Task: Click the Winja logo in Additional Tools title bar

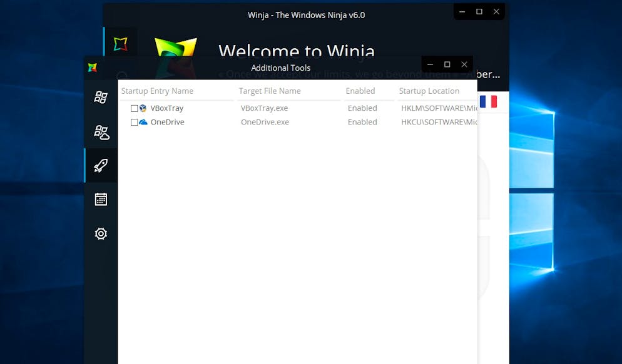Action: pos(93,68)
